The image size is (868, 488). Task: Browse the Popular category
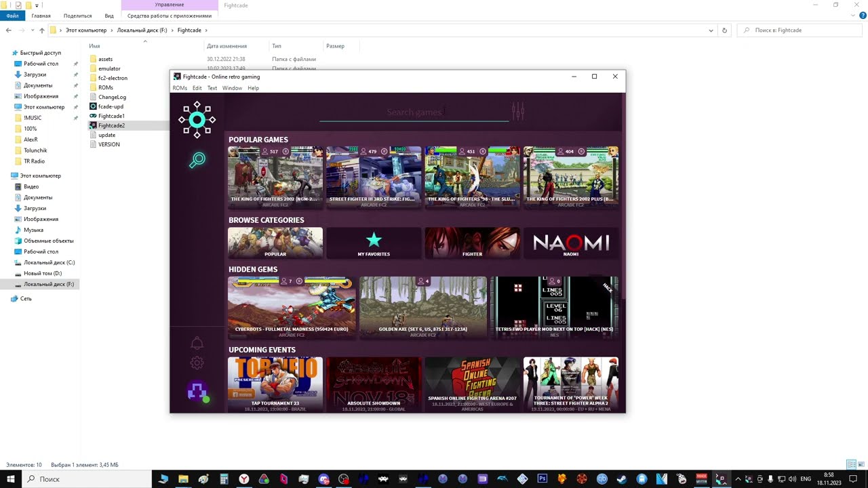[x=275, y=243]
